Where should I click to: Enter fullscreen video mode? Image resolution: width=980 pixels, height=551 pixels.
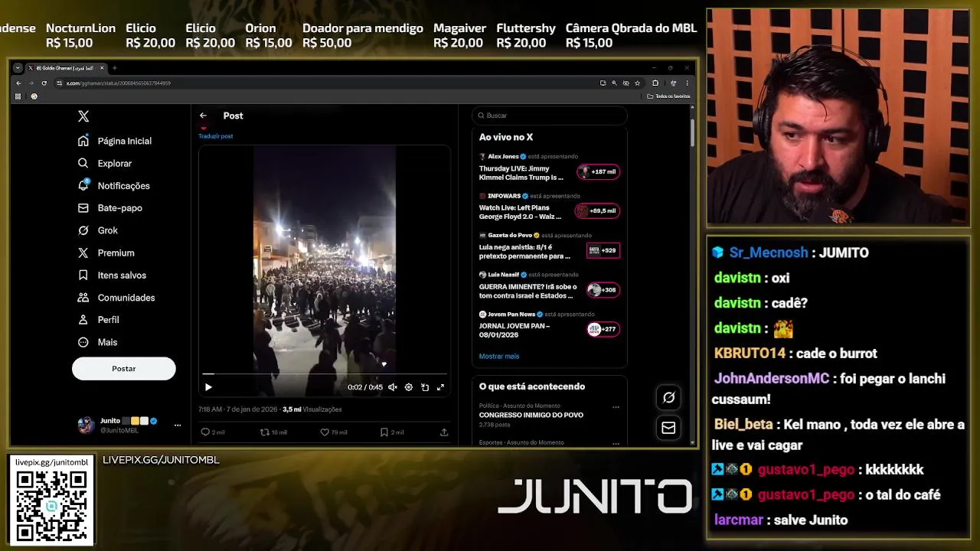click(440, 387)
